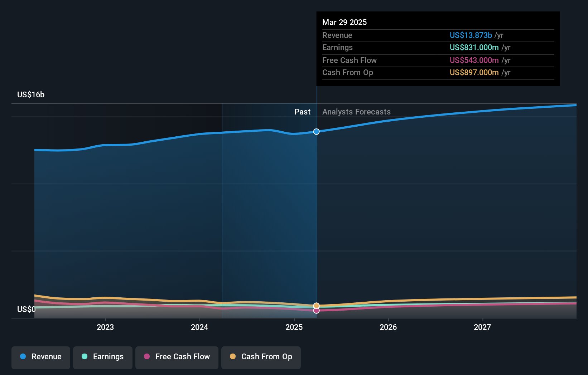
Task: Click the Free Cash Flow data point marker
Action: pyautogui.click(x=317, y=311)
